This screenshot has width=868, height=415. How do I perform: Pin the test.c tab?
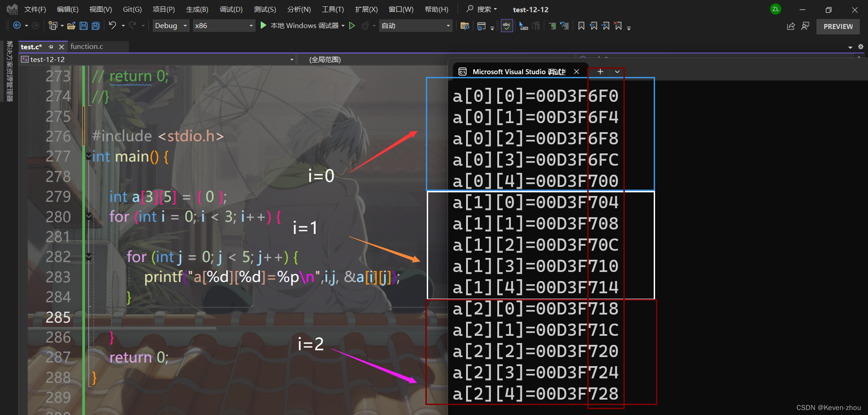point(51,47)
